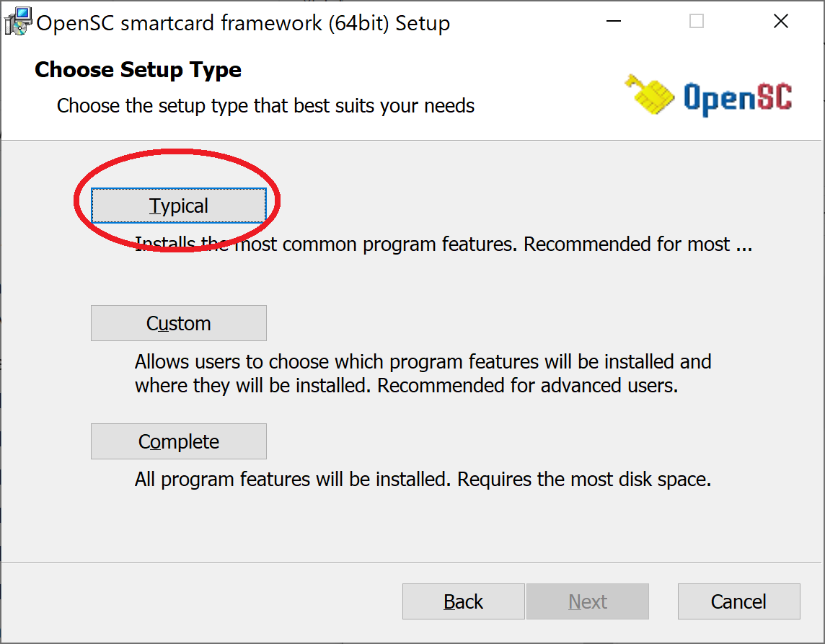Click the setup subtitle about your needs
The image size is (825, 644).
tap(265, 105)
